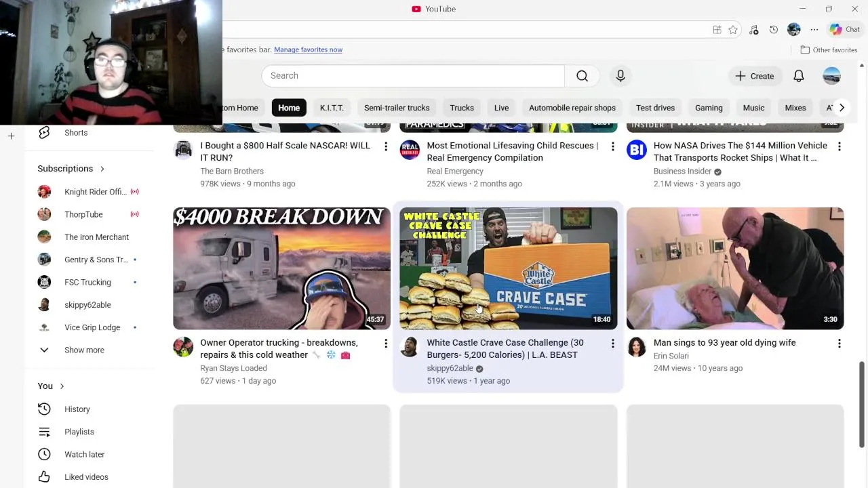The height and width of the screenshot is (488, 868).
Task: Open the Playlists sidebar item
Action: point(90,432)
